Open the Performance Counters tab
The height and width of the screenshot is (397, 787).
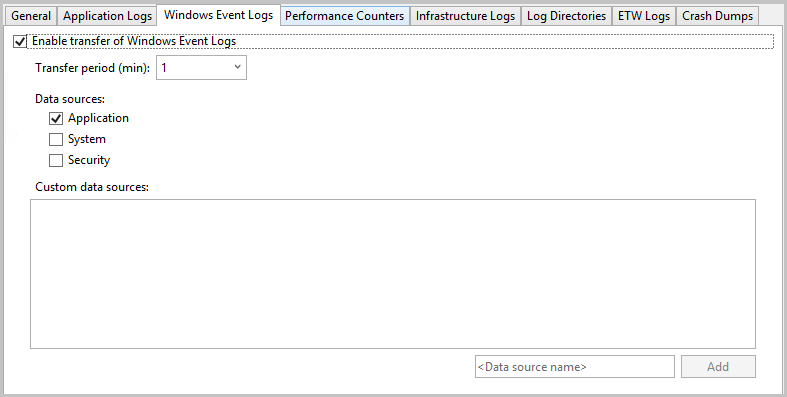[344, 16]
